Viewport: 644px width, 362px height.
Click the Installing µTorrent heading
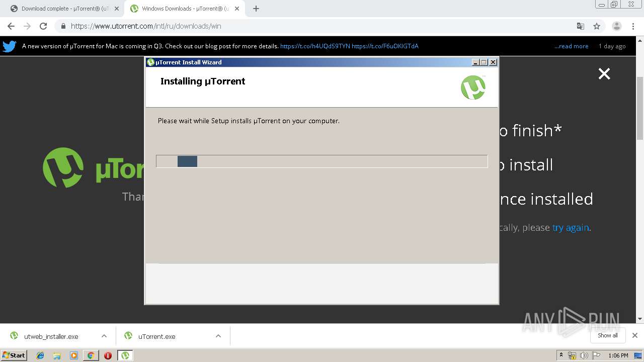203,81
